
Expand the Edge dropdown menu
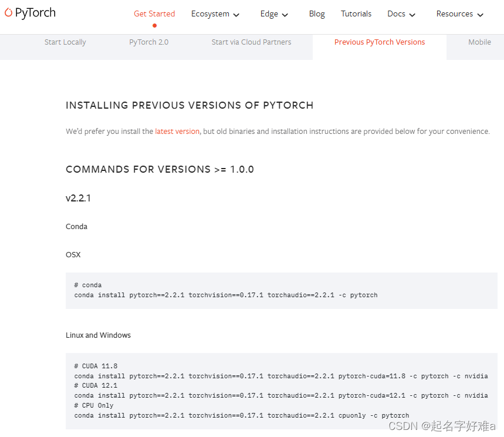(x=274, y=14)
